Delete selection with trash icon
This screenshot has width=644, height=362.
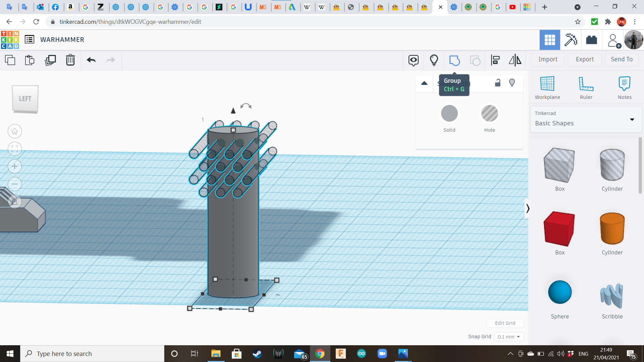[x=70, y=60]
